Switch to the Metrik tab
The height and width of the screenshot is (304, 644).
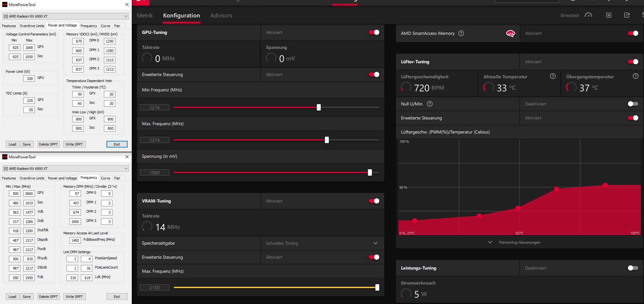(145, 15)
